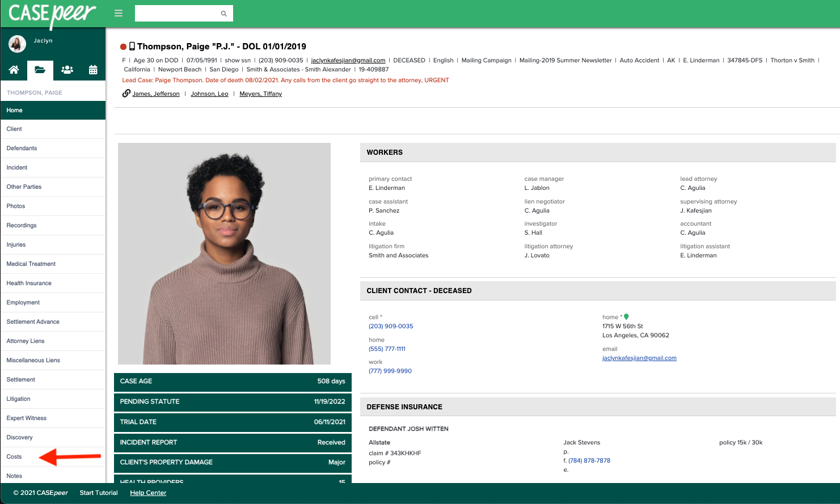840x504 pixels.
Task: Open the hamburger navigation menu
Action: pos(118,12)
